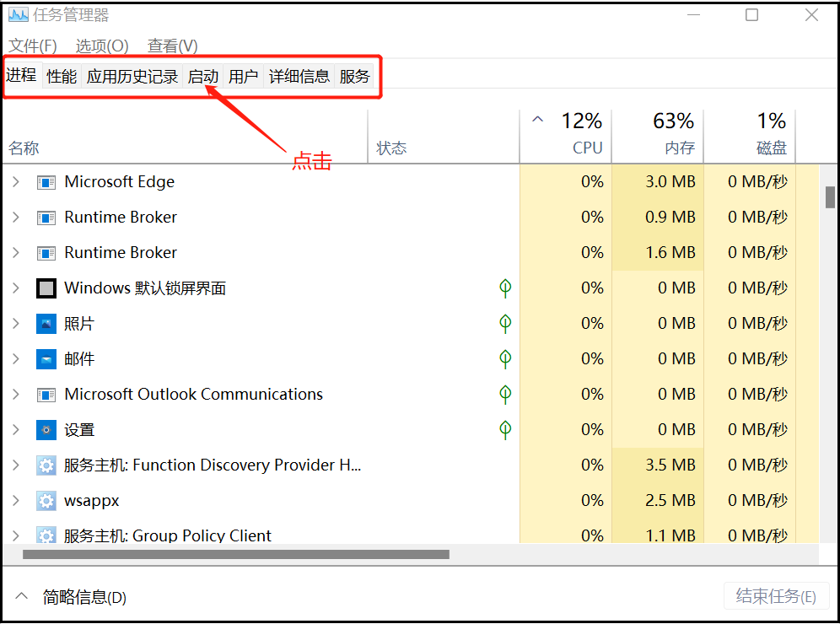Screen dimensions: 840x624
Task: Click the 2.5 MB memory value for wsappx
Action: tap(670, 500)
